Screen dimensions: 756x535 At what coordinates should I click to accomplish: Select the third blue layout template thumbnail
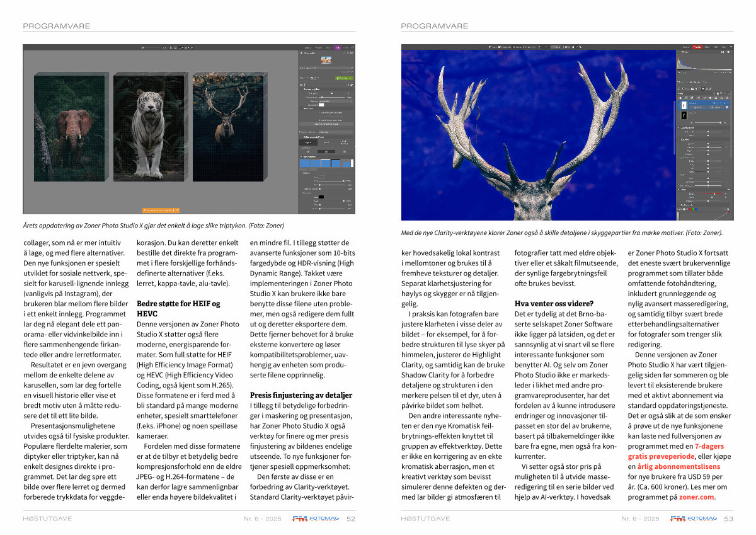(x=325, y=163)
